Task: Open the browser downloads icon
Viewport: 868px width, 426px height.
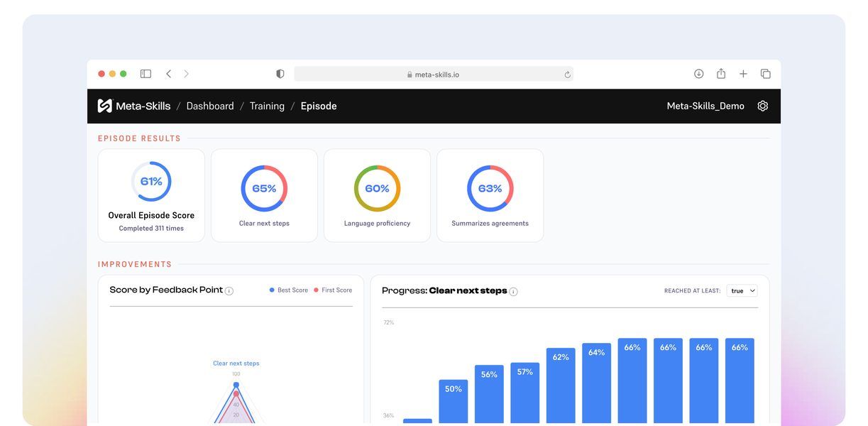Action: 699,74
